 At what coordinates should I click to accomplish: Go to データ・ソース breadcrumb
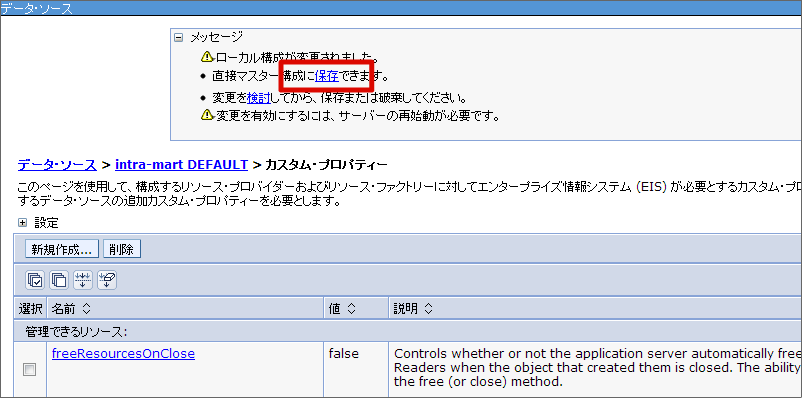point(57,165)
